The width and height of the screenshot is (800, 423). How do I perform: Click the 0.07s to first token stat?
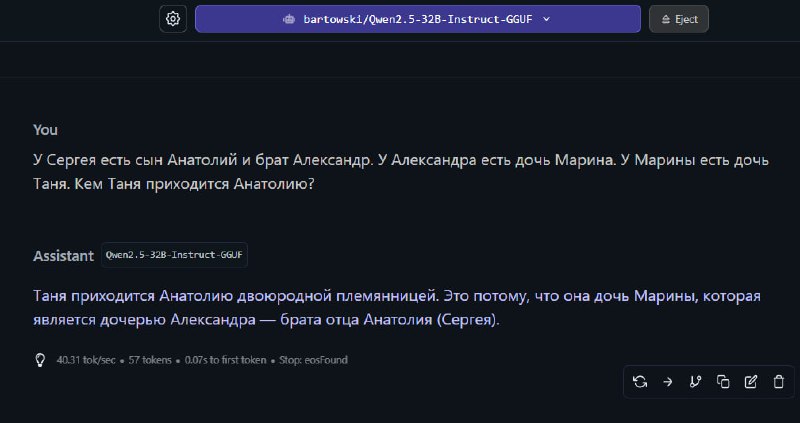(226, 360)
